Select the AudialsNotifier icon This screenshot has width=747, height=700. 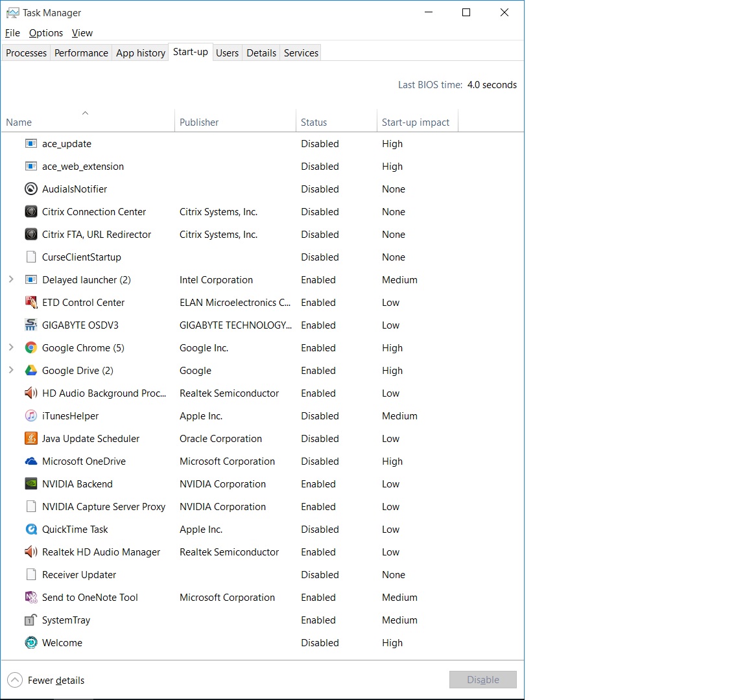(31, 189)
